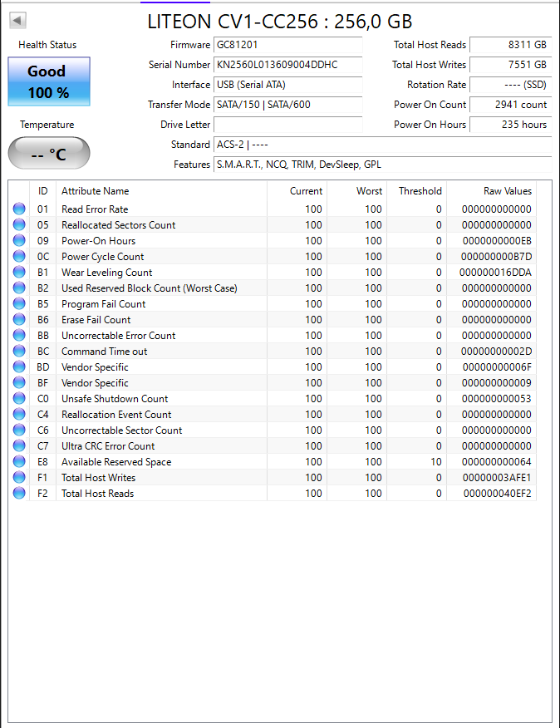Click the status icon for Ultra CRC Error Count
Screen dimensions: 560x728
click(19, 445)
